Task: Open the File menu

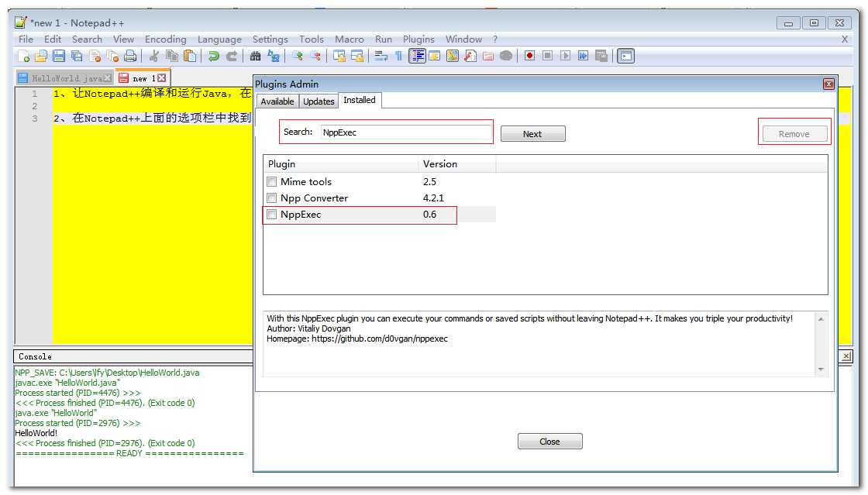Action: point(26,40)
